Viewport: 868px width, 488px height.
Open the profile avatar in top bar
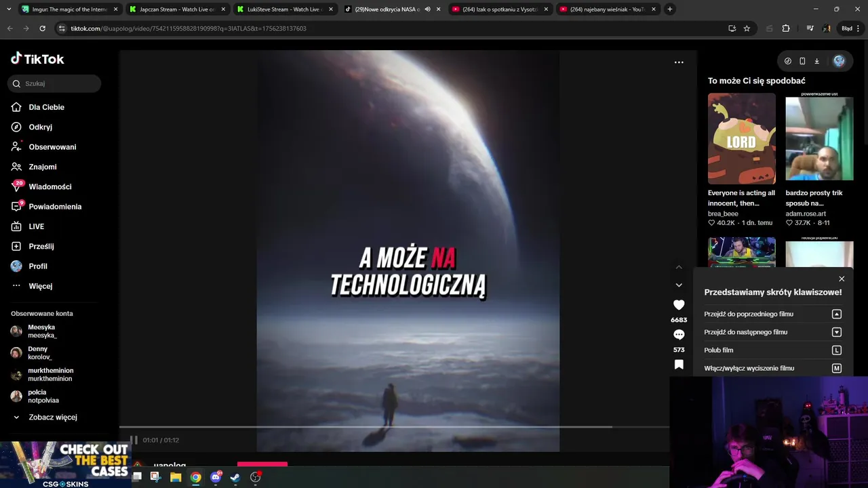click(x=839, y=61)
